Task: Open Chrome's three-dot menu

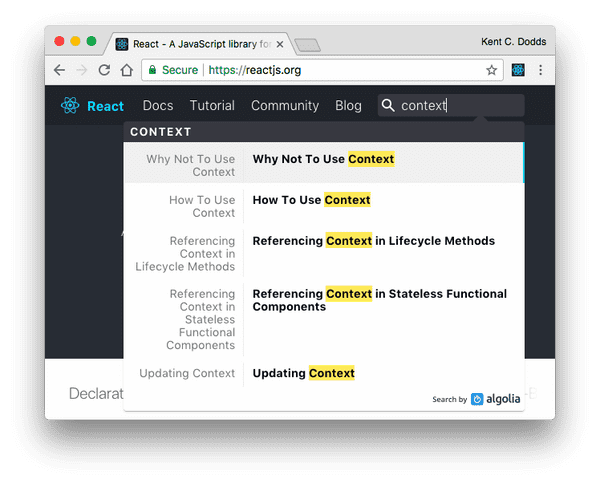Action: (x=541, y=70)
